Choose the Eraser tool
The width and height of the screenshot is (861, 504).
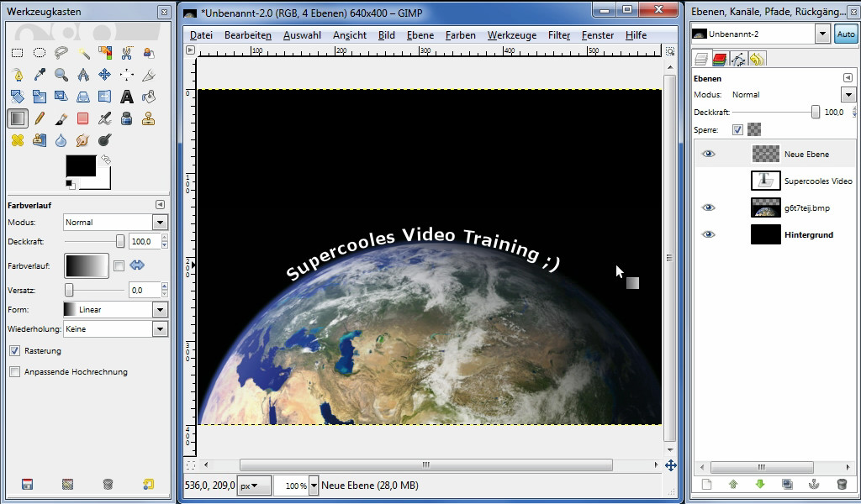83,118
